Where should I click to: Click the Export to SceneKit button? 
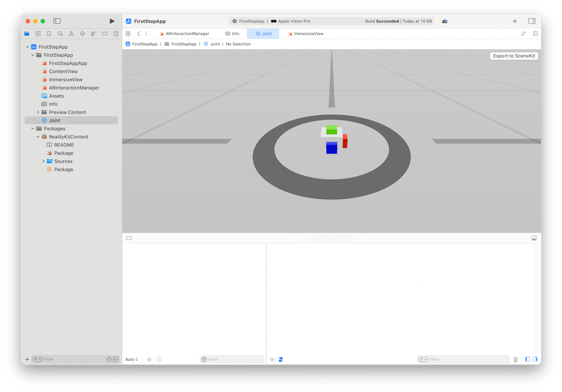pyautogui.click(x=513, y=56)
